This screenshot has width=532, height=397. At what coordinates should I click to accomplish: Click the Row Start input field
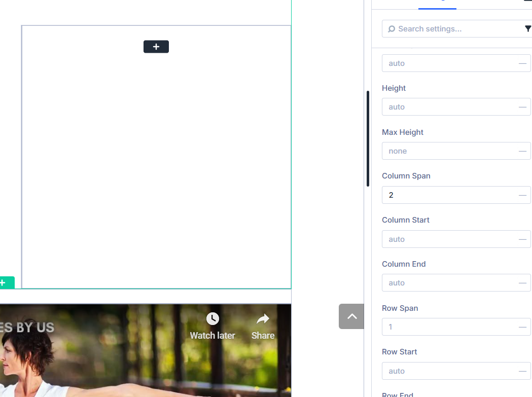coord(449,371)
